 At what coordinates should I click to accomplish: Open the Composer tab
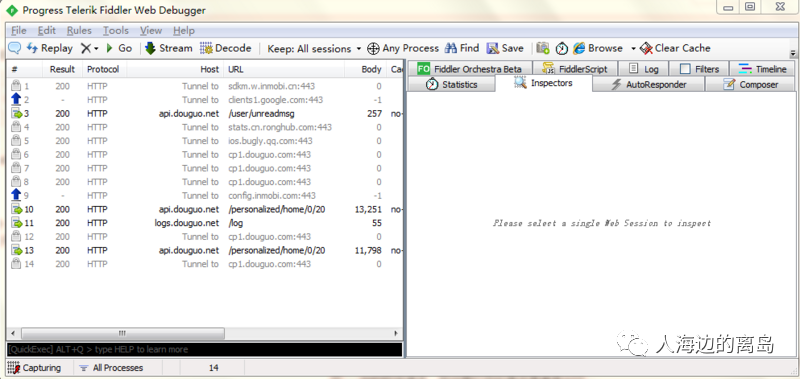coord(750,84)
